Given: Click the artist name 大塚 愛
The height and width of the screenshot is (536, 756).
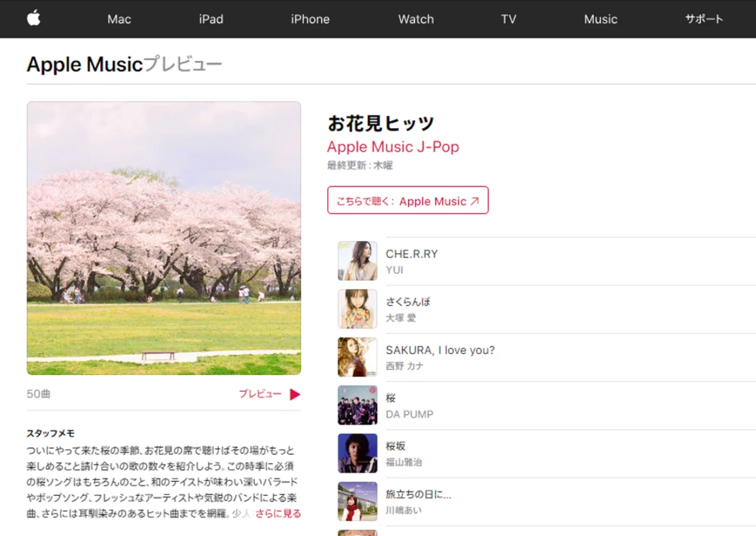Looking at the screenshot, I should (x=401, y=318).
